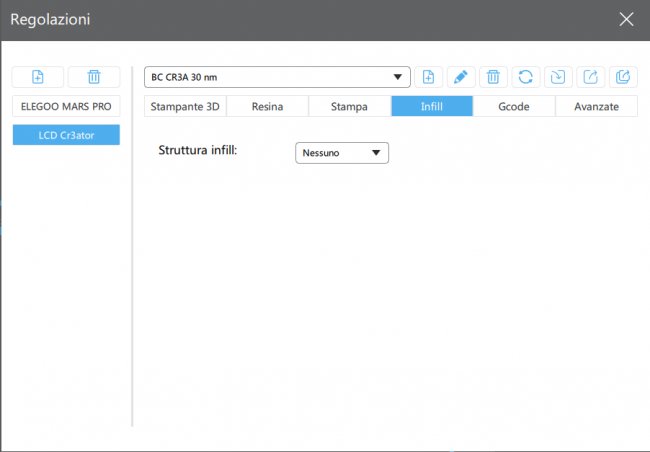Go to the Stampa tab

(x=349, y=106)
